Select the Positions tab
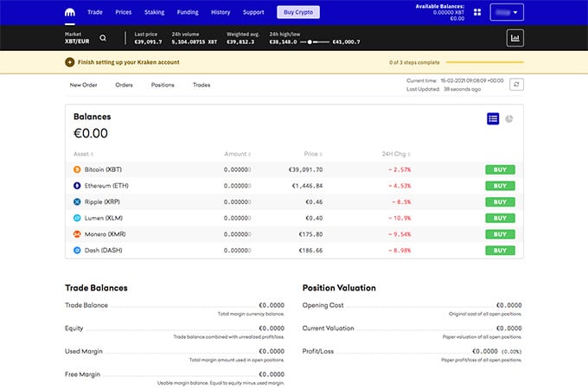Image resolution: width=588 pixels, height=389 pixels. coord(163,85)
